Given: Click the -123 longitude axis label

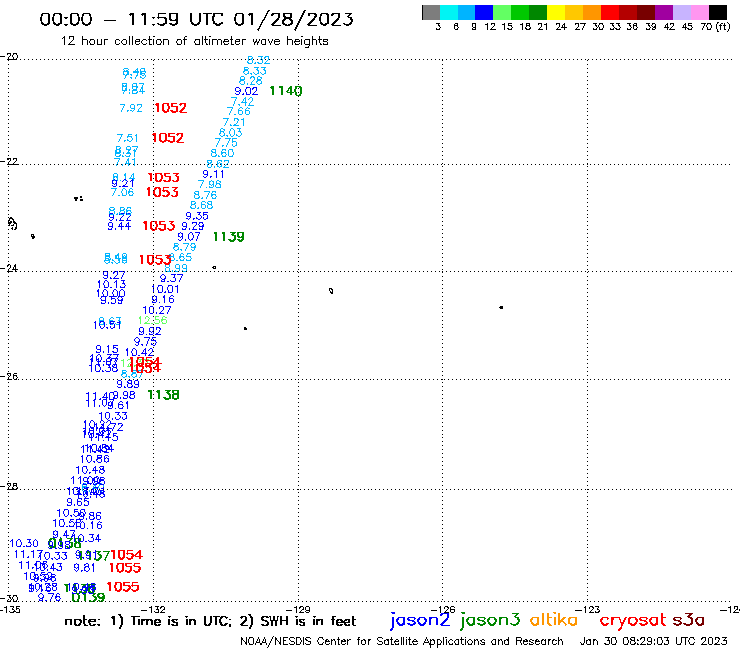Looking at the screenshot, I should [x=588, y=610].
